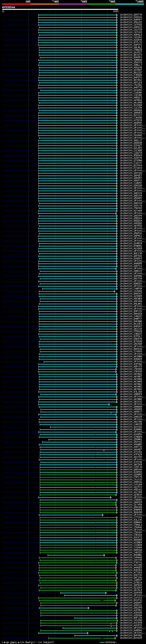Select hit label UniRef100_P60866

(131, 135)
